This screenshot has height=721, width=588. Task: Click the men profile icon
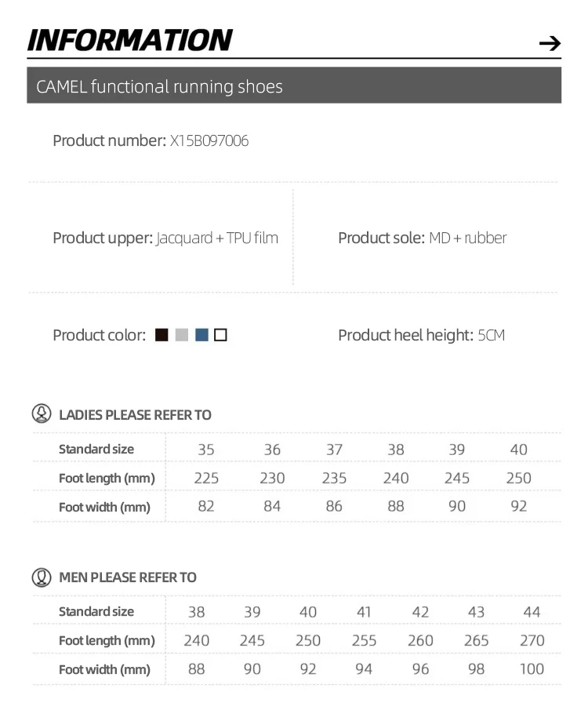[42, 577]
